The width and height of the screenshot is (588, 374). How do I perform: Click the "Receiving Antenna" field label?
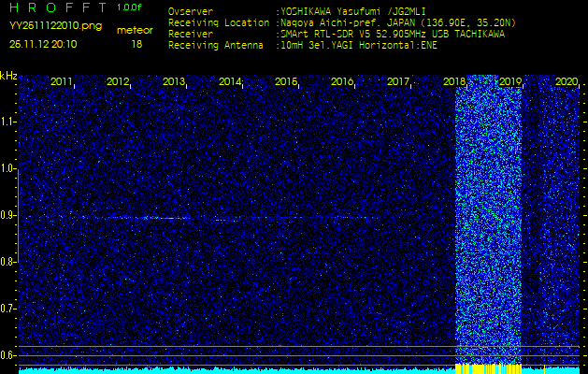[216, 46]
